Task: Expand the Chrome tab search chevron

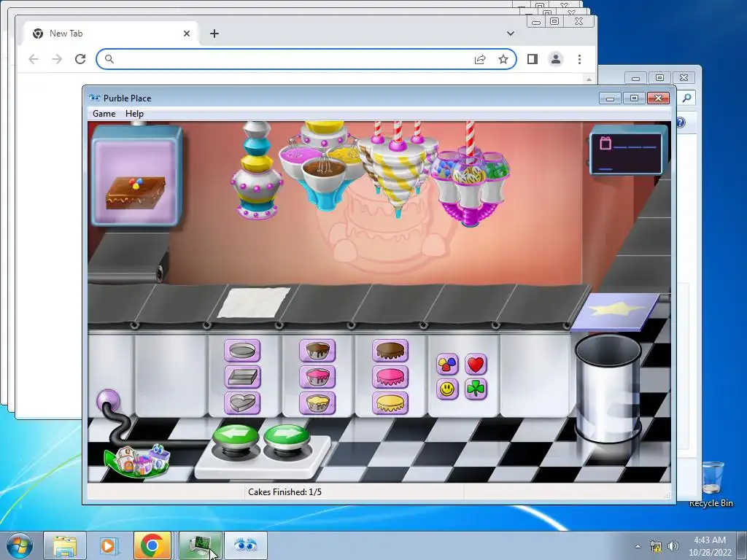Action: pos(510,34)
